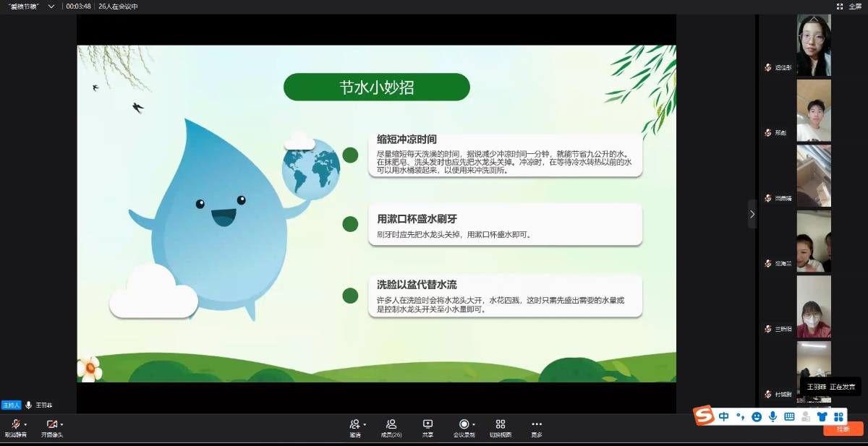Viewport: 868px width, 446px height.
Task: Open the 更多 more-options menu
Action: click(x=536, y=428)
